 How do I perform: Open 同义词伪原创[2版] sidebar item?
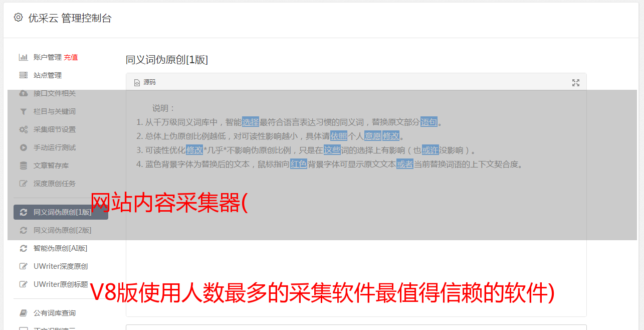61,230
